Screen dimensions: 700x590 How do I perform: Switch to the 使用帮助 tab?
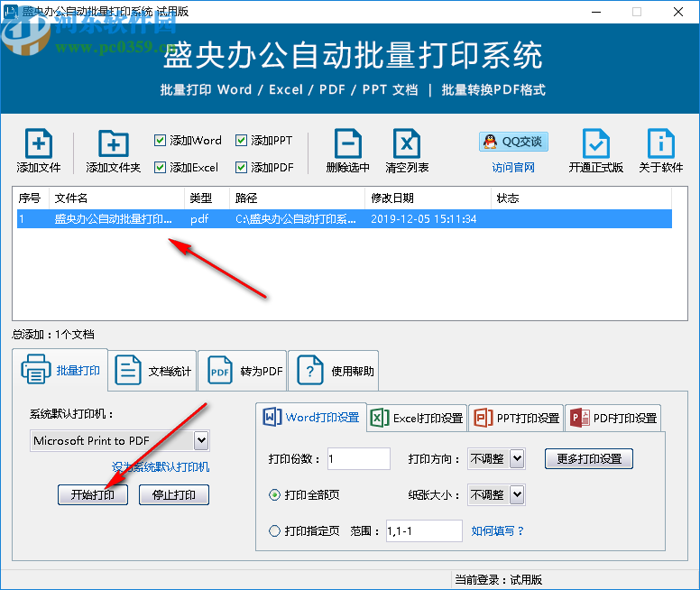[x=334, y=371]
